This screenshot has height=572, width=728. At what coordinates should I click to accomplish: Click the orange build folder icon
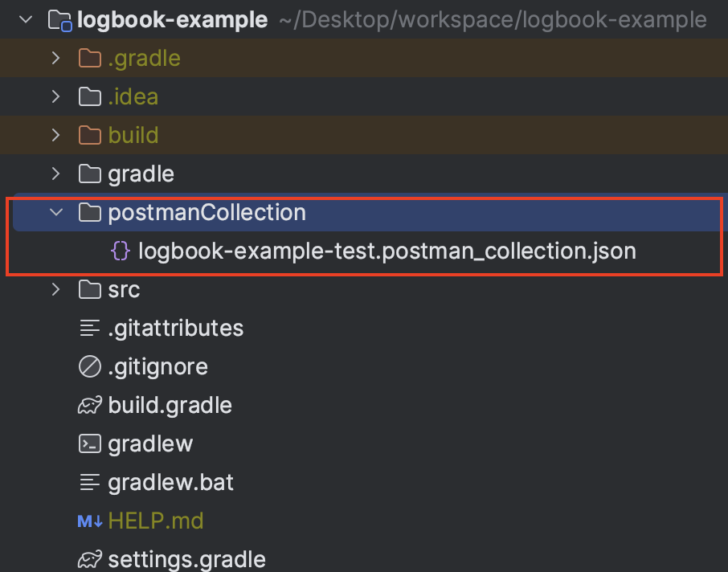click(x=89, y=136)
